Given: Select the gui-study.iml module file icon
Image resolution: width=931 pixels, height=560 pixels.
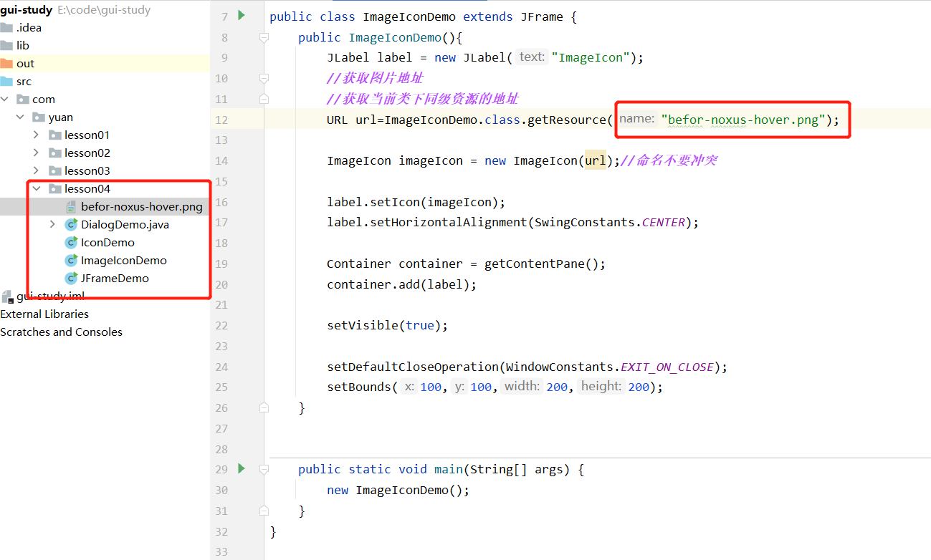Looking at the screenshot, I should pos(6,296).
